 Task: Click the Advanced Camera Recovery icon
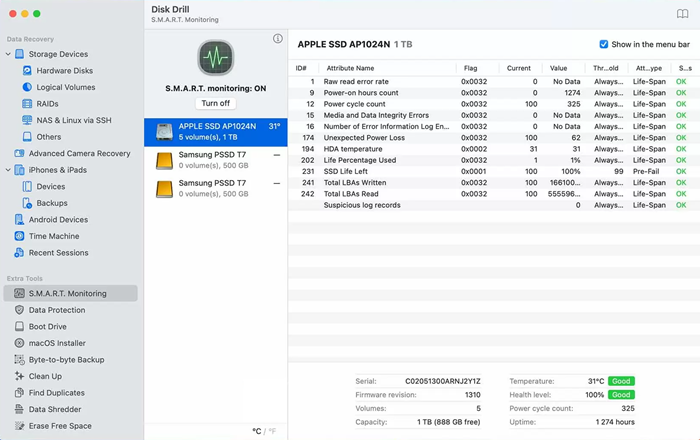19,153
